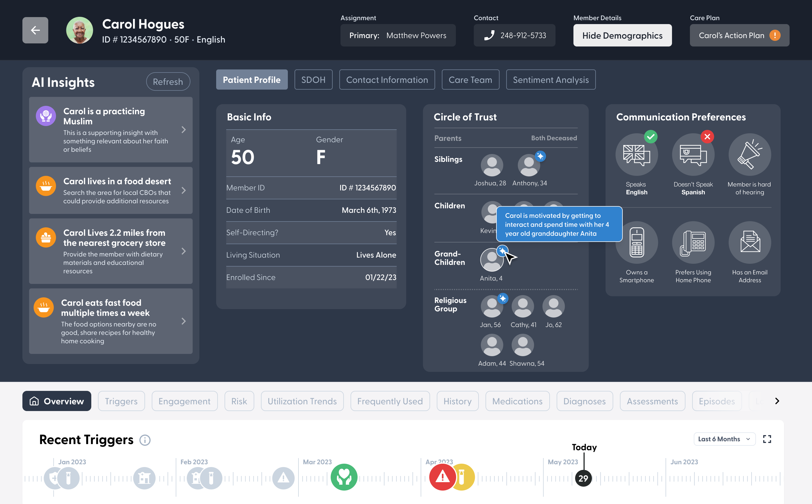Click the back arrow in the header
This screenshot has width=812, height=504.
[35, 30]
